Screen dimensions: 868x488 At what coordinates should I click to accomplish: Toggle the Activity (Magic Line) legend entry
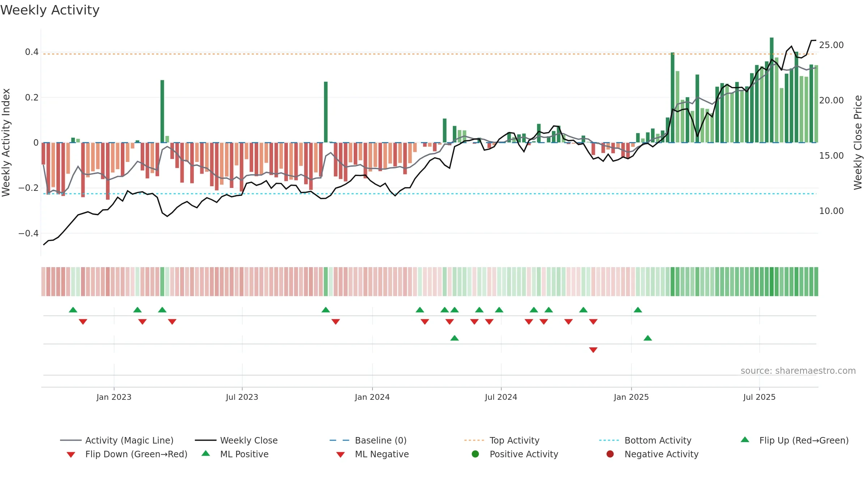click(117, 440)
